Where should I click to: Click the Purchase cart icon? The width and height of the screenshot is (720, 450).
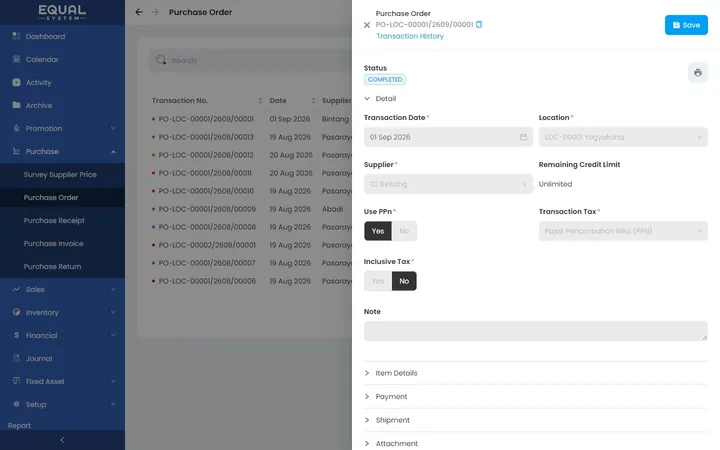tap(16, 151)
